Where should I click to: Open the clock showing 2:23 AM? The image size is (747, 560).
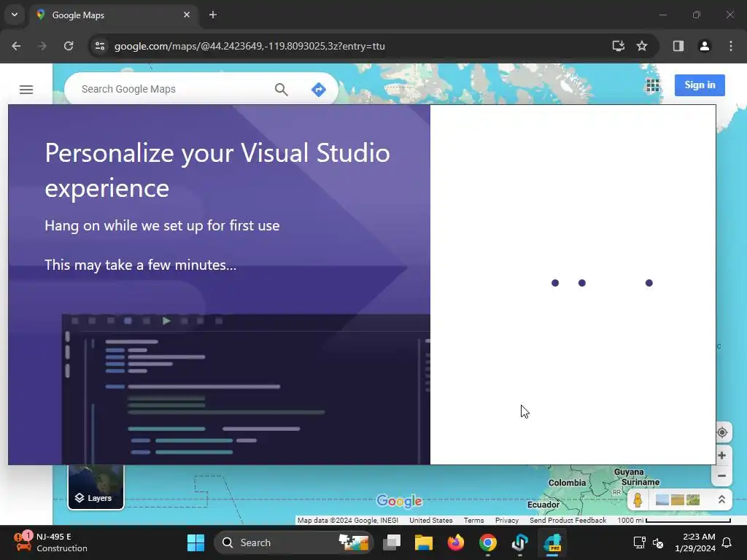tap(694, 542)
